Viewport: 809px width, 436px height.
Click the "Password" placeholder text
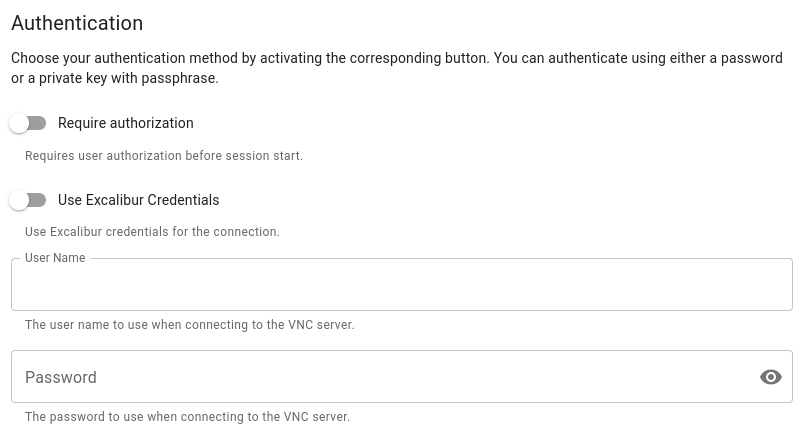click(x=61, y=377)
